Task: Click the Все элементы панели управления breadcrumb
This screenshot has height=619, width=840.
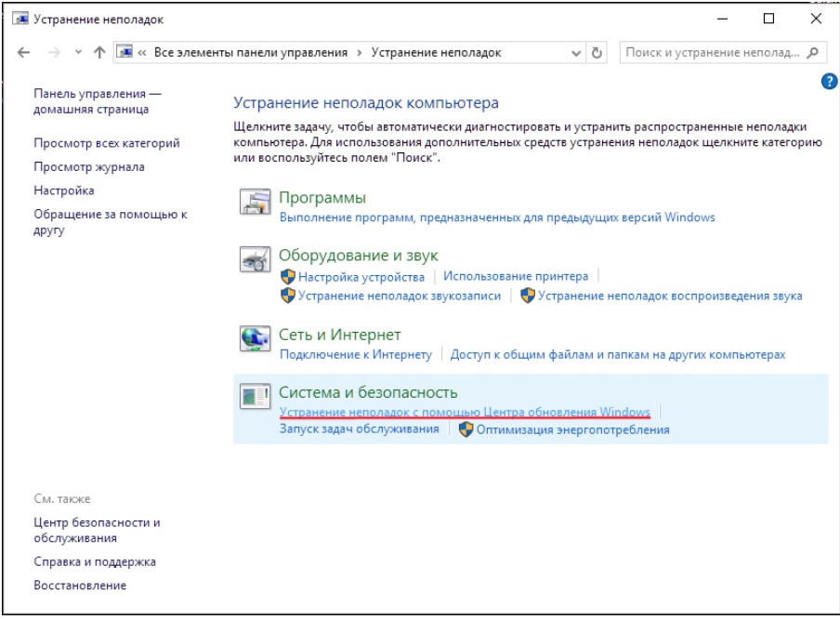Action: 251,53
